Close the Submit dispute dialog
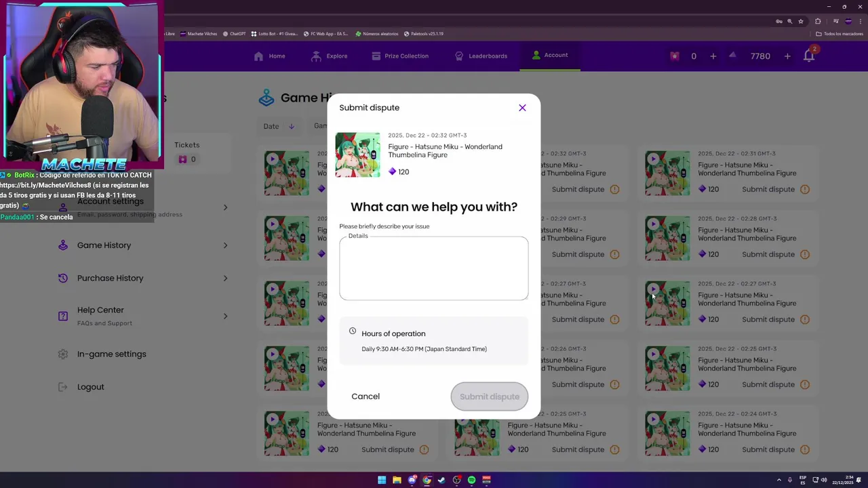The width and height of the screenshot is (868, 488). [x=522, y=108]
